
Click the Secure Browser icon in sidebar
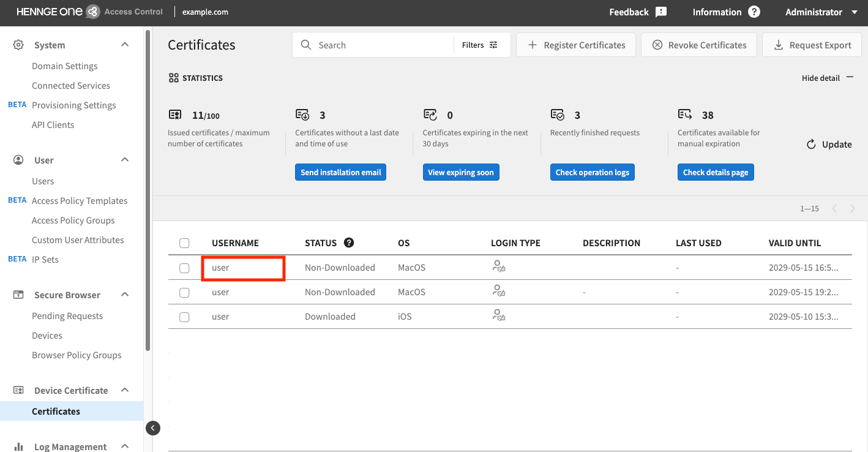point(18,295)
